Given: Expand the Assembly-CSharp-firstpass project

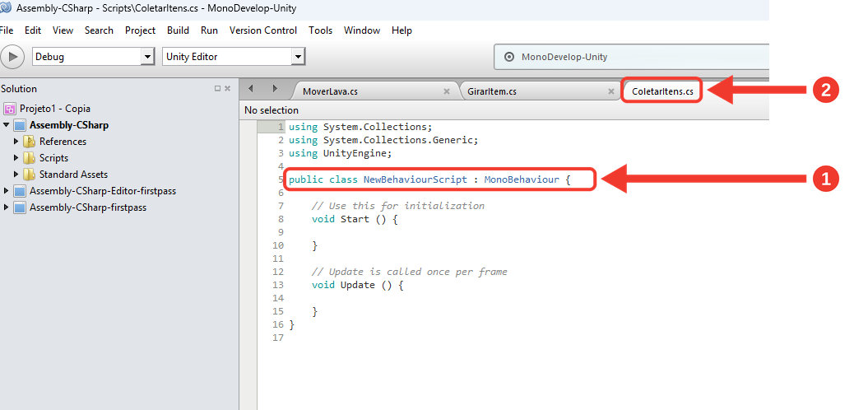Looking at the screenshot, I should tap(6, 207).
